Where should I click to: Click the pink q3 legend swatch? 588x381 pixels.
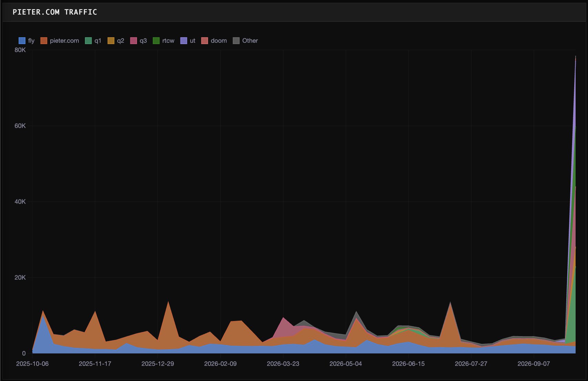click(x=134, y=41)
